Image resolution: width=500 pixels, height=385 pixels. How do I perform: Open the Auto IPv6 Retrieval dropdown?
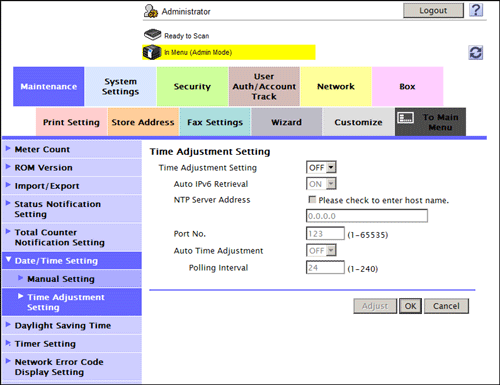coord(321,184)
